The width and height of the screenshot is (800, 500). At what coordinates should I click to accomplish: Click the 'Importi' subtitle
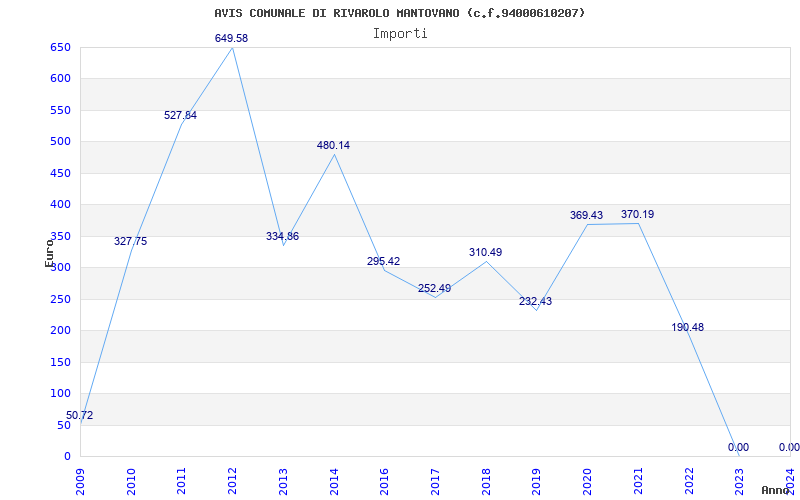(x=400, y=34)
